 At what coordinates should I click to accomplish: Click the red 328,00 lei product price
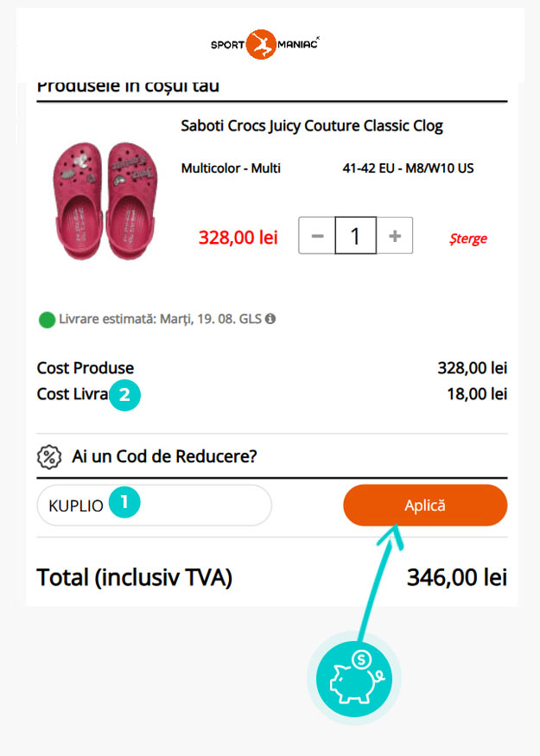tap(238, 237)
